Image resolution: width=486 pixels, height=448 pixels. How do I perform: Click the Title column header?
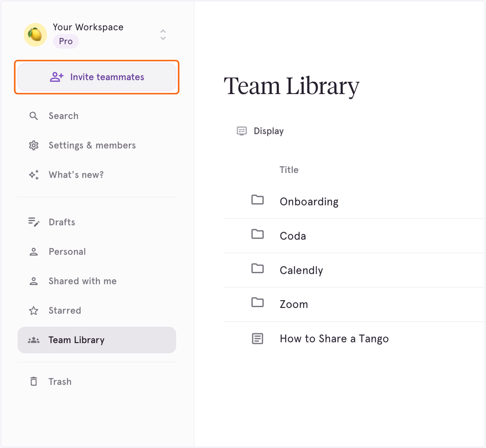pos(289,170)
